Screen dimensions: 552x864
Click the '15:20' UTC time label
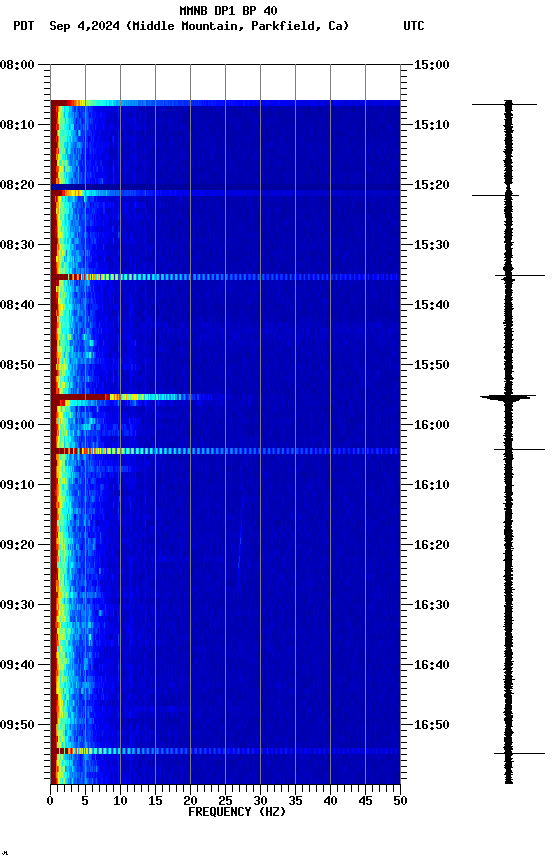coord(432,185)
